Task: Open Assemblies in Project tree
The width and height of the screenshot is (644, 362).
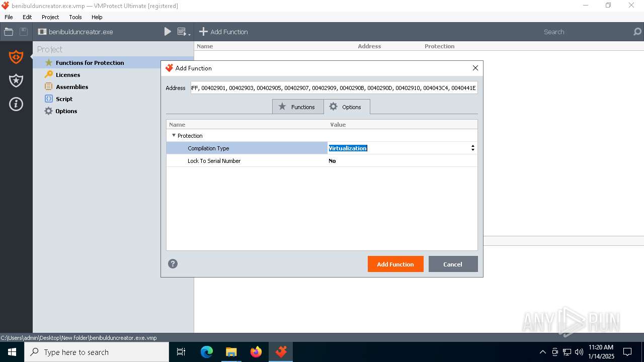Action: pyautogui.click(x=72, y=87)
